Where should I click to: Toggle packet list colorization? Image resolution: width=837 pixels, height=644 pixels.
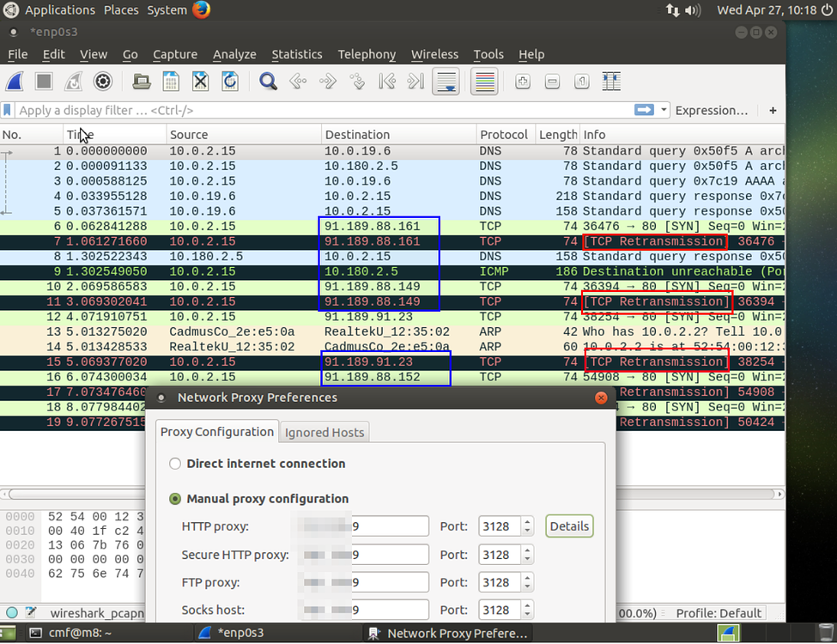484,82
